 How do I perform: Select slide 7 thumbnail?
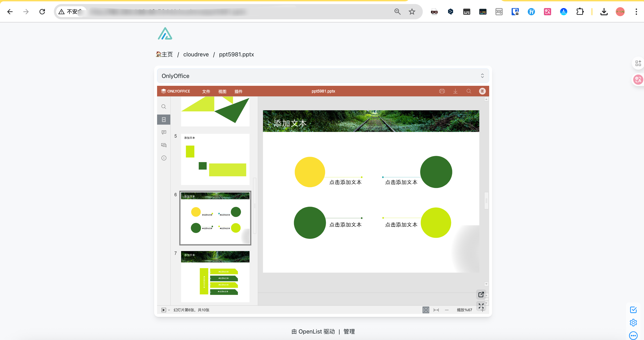(215, 276)
